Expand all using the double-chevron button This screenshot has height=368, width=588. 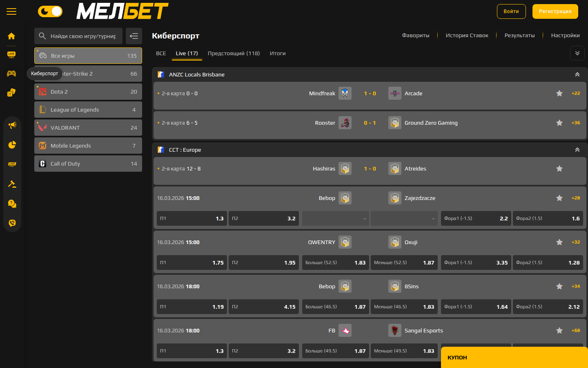point(577,53)
